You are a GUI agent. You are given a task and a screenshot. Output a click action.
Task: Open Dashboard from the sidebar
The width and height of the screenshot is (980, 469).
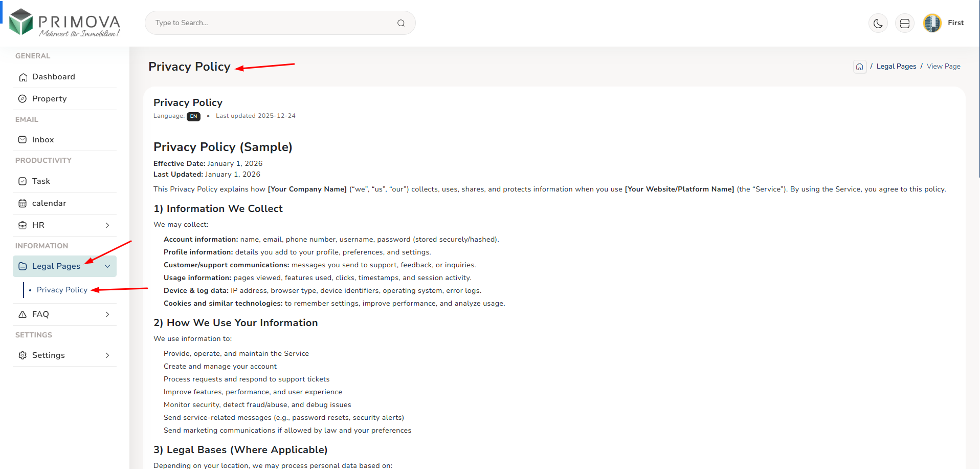coord(53,77)
